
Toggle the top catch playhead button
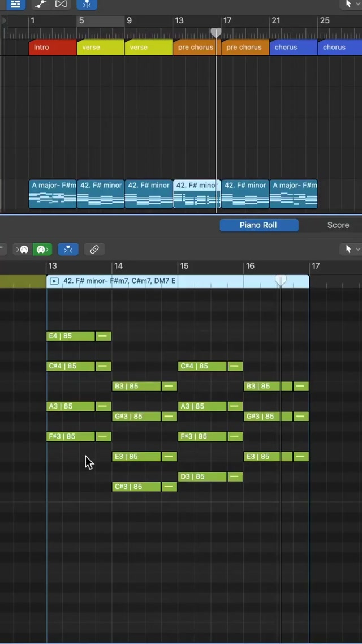coord(87,4)
